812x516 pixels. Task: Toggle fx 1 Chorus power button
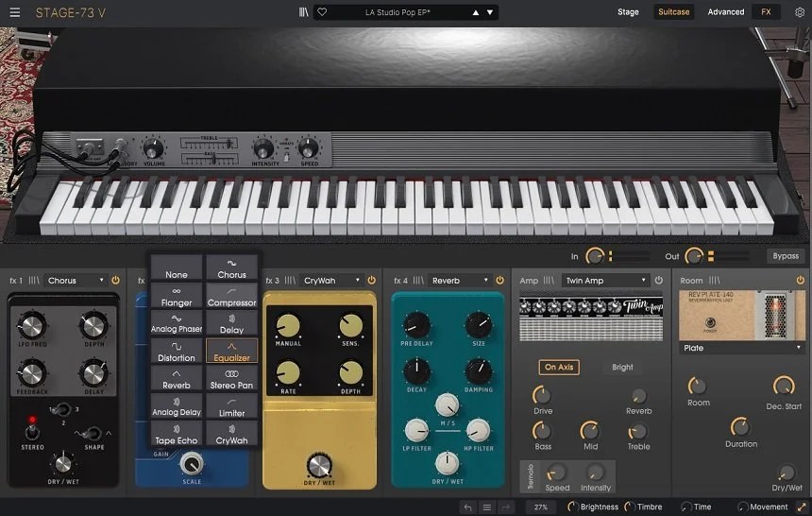coord(115,280)
